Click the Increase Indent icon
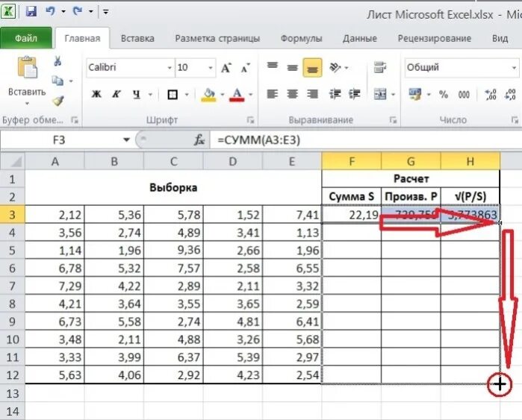Image resolution: width=522 pixels, height=420 pixels. 354,95
